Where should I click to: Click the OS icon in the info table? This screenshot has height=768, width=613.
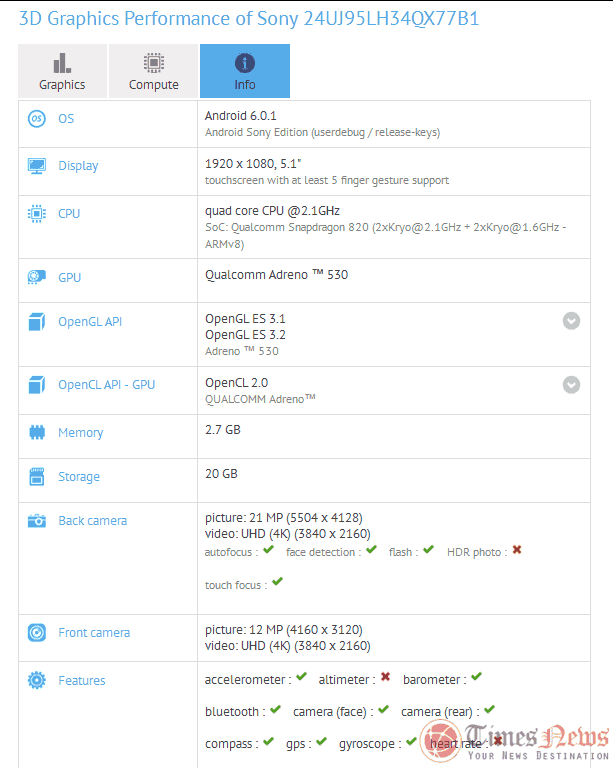(x=37, y=119)
